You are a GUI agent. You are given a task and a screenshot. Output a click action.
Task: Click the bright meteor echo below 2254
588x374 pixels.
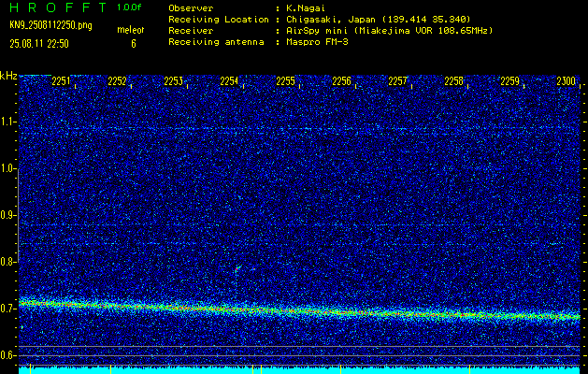tap(237, 268)
